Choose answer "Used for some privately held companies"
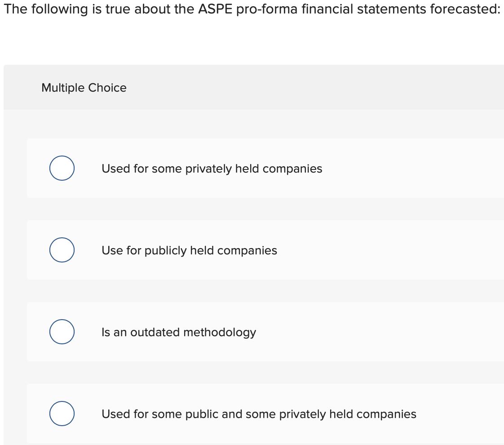Viewport: 504px width, 445px height. pos(212,169)
